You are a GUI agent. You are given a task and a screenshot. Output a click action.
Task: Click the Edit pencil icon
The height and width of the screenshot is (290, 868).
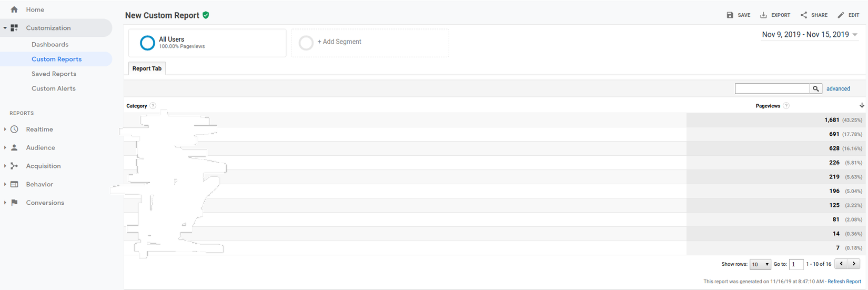pos(841,15)
